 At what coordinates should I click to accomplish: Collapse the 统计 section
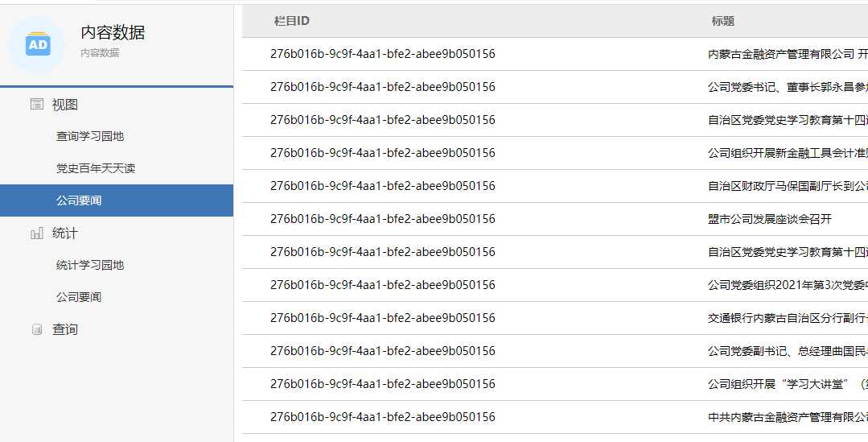[65, 233]
